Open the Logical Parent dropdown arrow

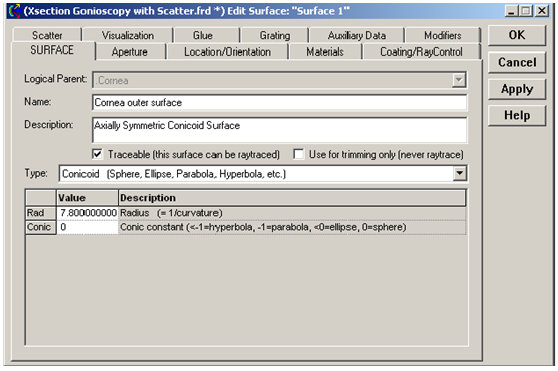click(x=459, y=80)
